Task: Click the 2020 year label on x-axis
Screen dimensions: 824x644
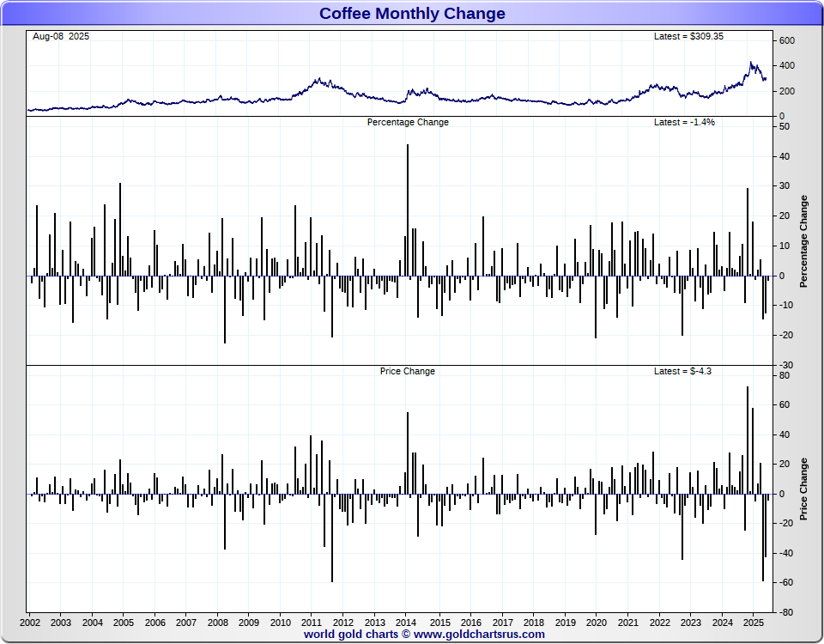Action: (x=597, y=623)
